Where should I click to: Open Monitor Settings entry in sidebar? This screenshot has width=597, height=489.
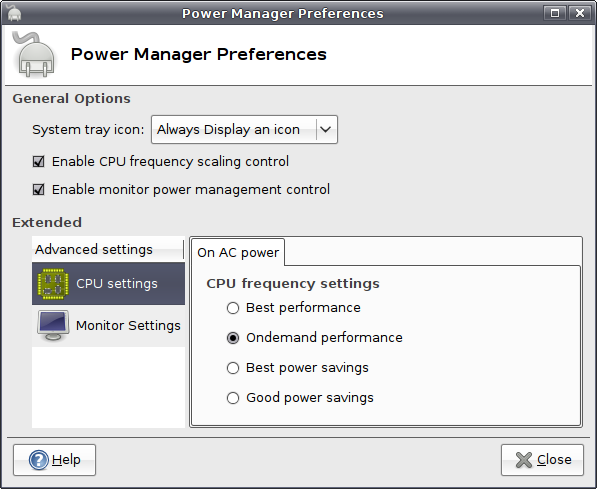pyautogui.click(x=108, y=326)
